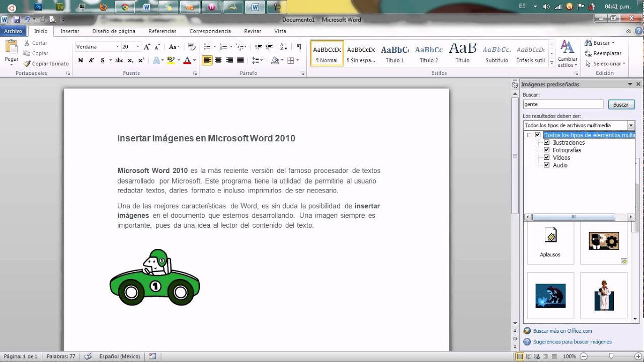Viewport: 644px width, 362px height.
Task: Switch to the Insertar tab
Action: [x=70, y=31]
